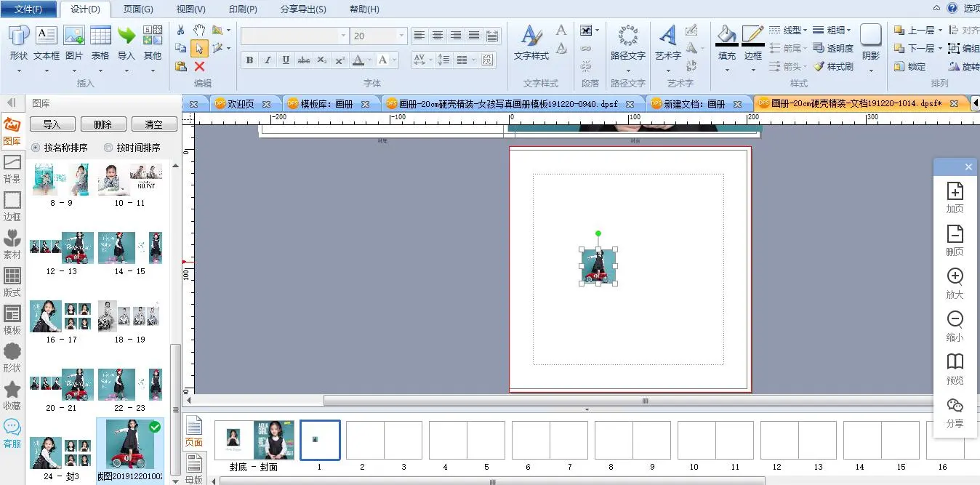Select 按名称排序 sort by name option
The height and width of the screenshot is (485, 980).
[36, 148]
